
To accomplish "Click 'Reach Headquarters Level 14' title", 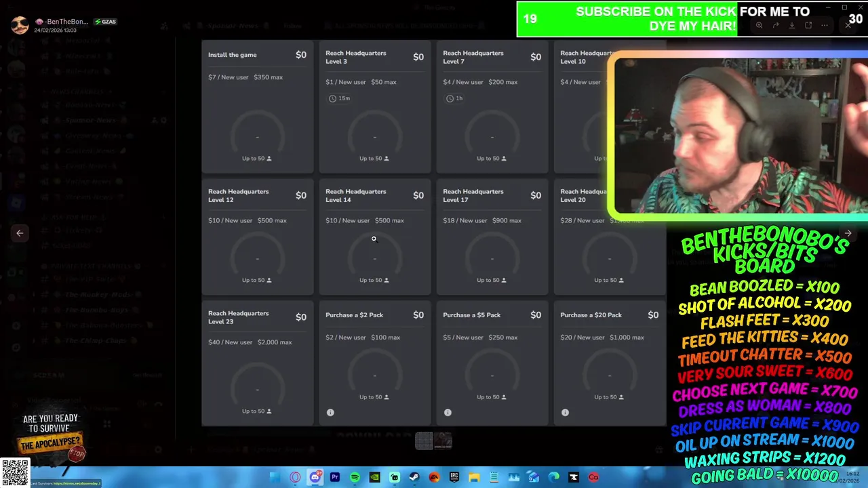I will (356, 195).
